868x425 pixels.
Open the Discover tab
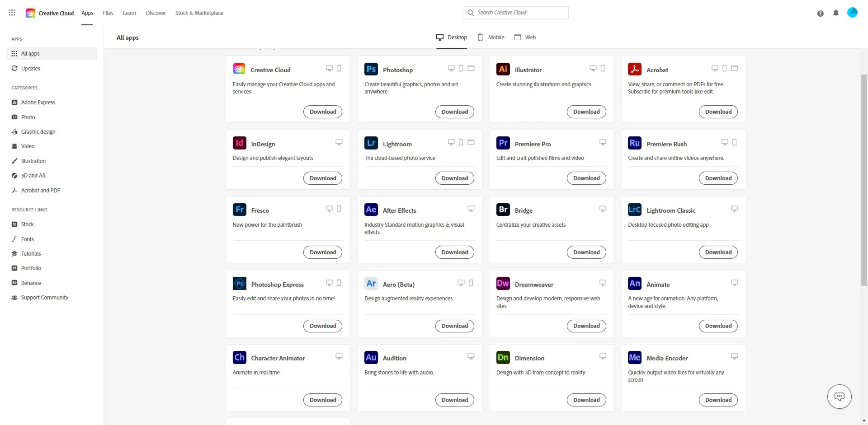(156, 13)
